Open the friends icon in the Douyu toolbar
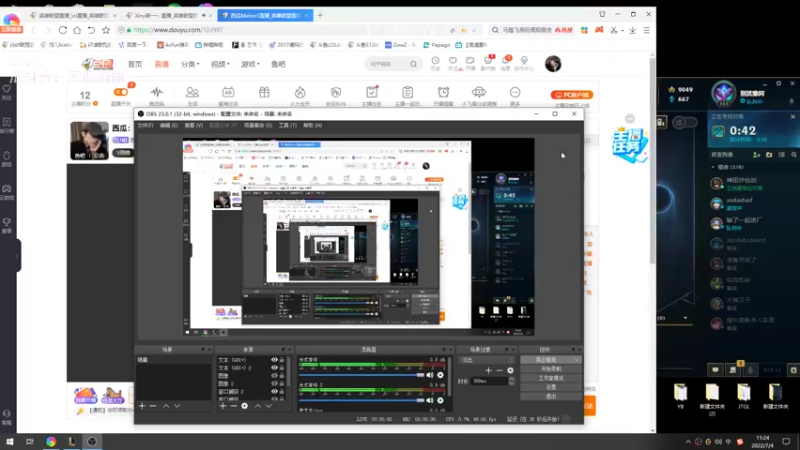Image resolution: width=800 pixels, height=450 pixels. coord(192,92)
